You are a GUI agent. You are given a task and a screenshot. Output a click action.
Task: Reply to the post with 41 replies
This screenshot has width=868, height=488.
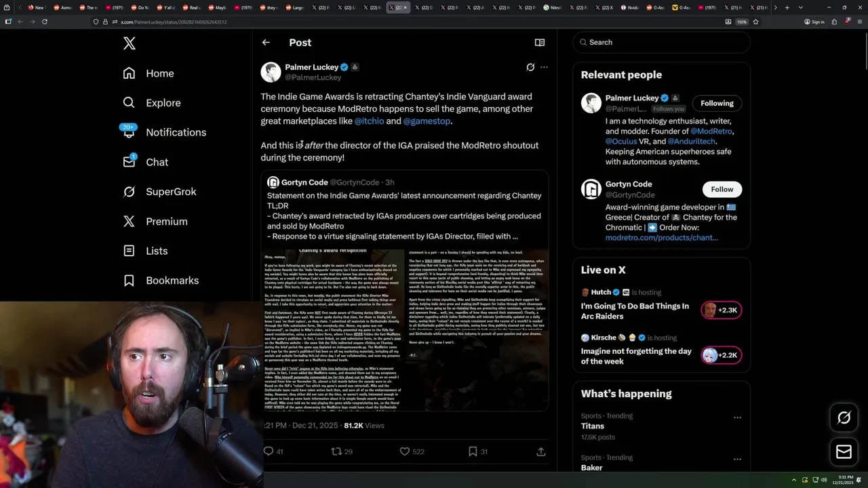(x=273, y=451)
